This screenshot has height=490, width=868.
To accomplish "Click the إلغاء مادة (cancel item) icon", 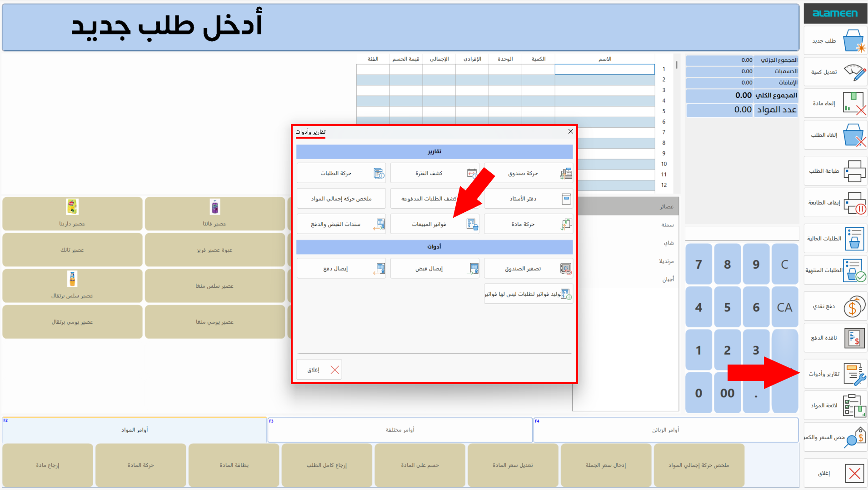I will (x=854, y=103).
